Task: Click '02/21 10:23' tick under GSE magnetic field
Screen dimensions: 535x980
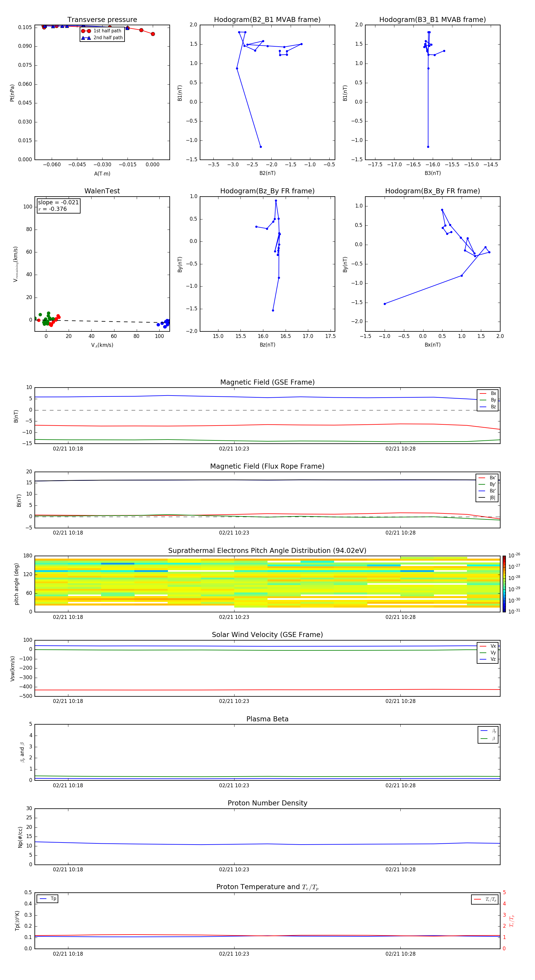Action: 234,449
